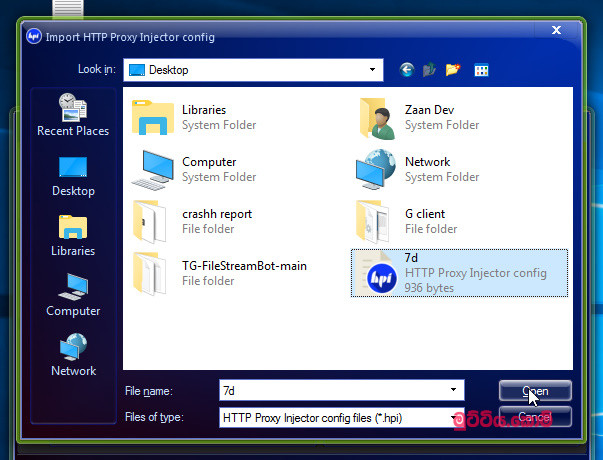This screenshot has height=460, width=603.
Task: Select the 'crashh report' folder name
Action: click(217, 214)
